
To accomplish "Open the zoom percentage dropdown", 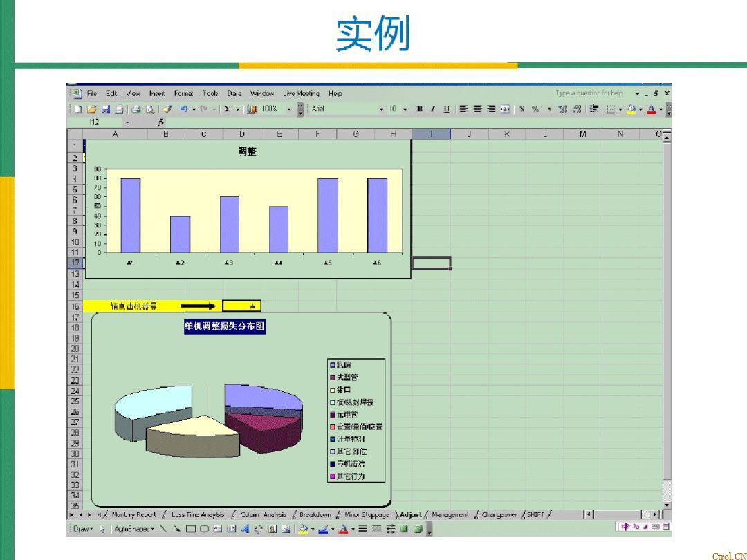I will coord(289,109).
